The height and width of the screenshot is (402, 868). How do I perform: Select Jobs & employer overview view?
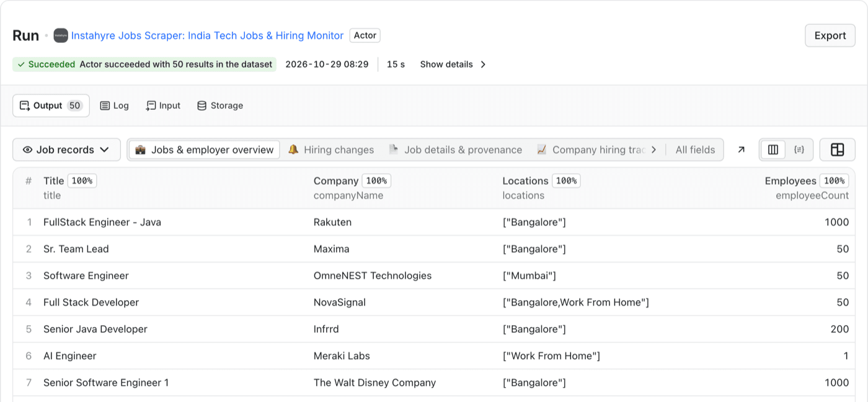click(204, 150)
